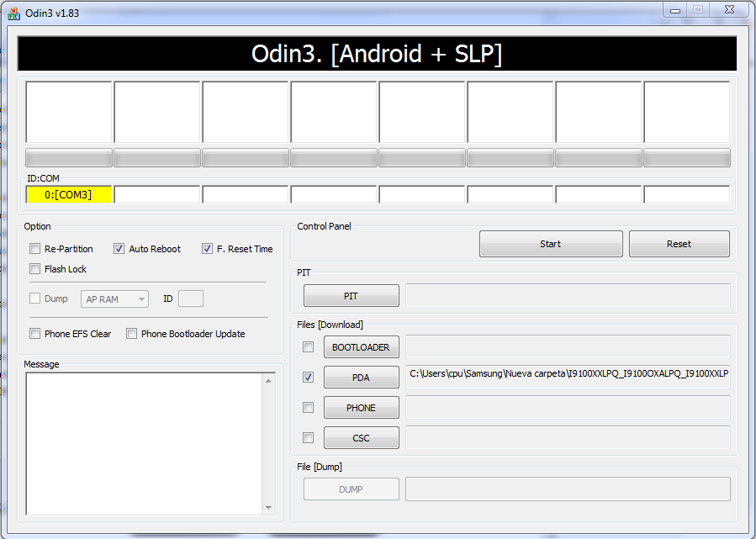
Task: Click the Odin3. [Android + SLP] banner
Action: [377, 54]
